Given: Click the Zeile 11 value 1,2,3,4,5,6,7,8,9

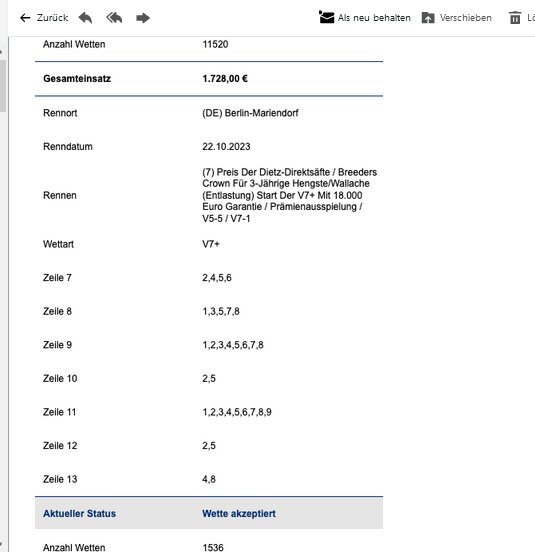Looking at the screenshot, I should coord(237,412).
